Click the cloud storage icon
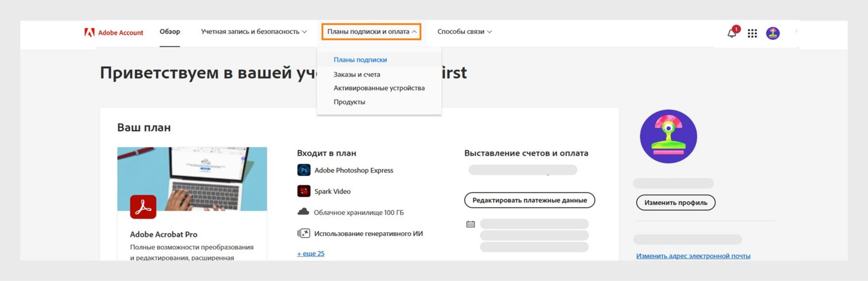Viewport: 868px width, 281px height. [303, 212]
